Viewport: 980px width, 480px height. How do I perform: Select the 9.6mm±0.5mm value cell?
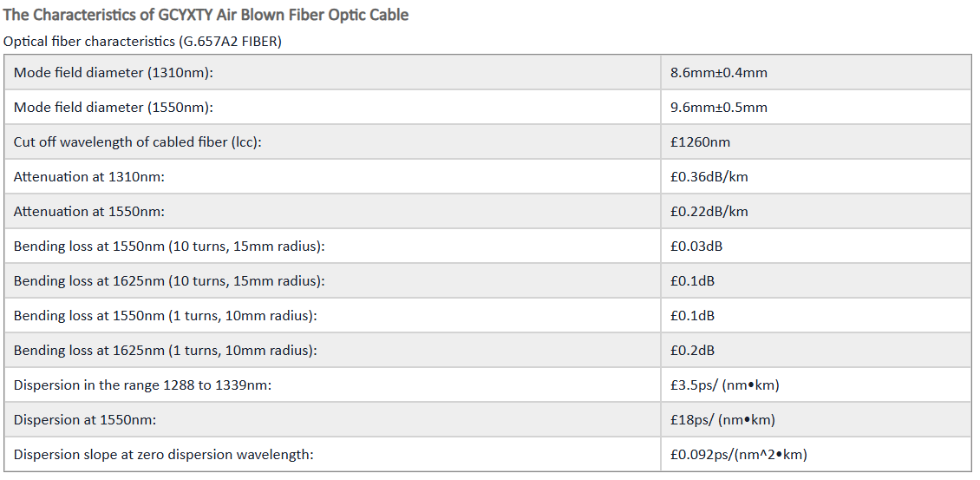[815, 107]
